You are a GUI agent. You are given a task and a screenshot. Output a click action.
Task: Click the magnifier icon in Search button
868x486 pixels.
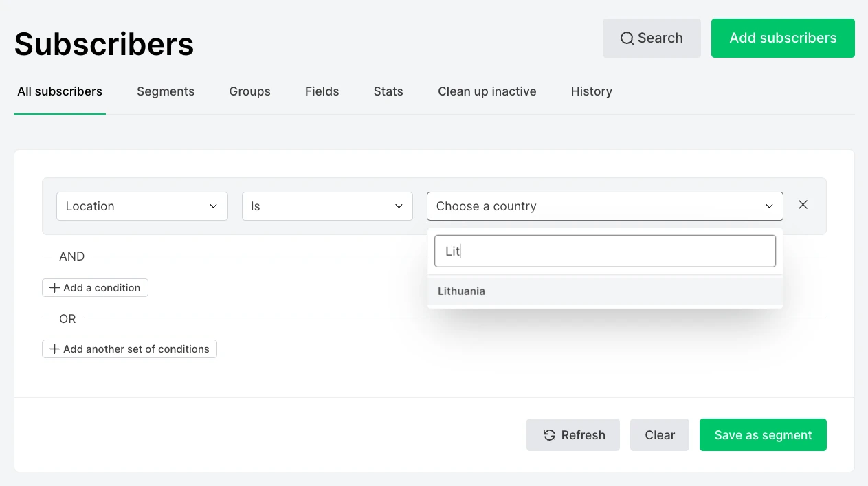(x=627, y=38)
